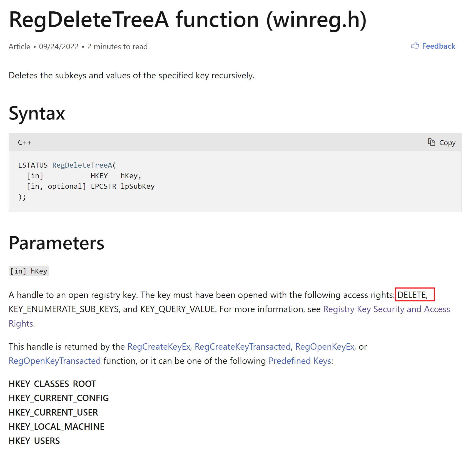Click the thumbs-up Feedback icon

415,46
